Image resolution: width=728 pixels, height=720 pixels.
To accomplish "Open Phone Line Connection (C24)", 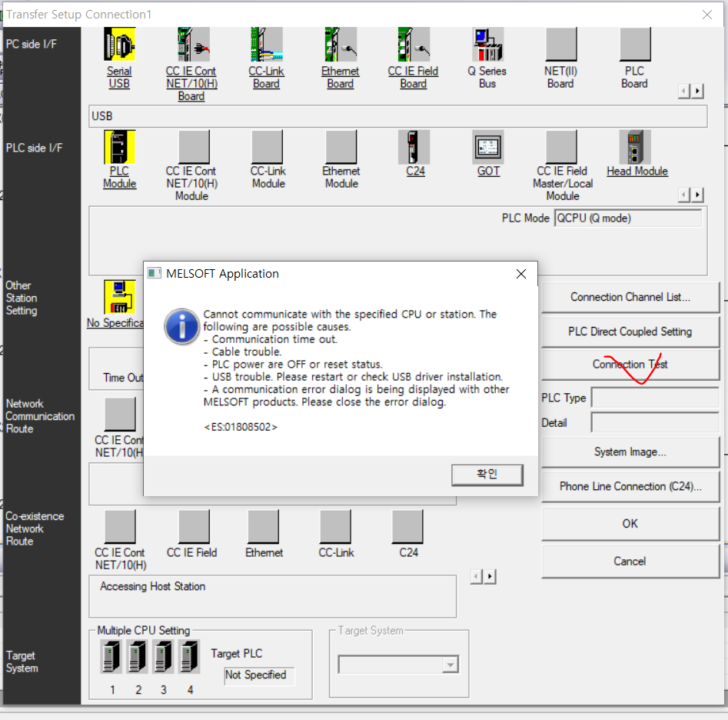I will (630, 486).
